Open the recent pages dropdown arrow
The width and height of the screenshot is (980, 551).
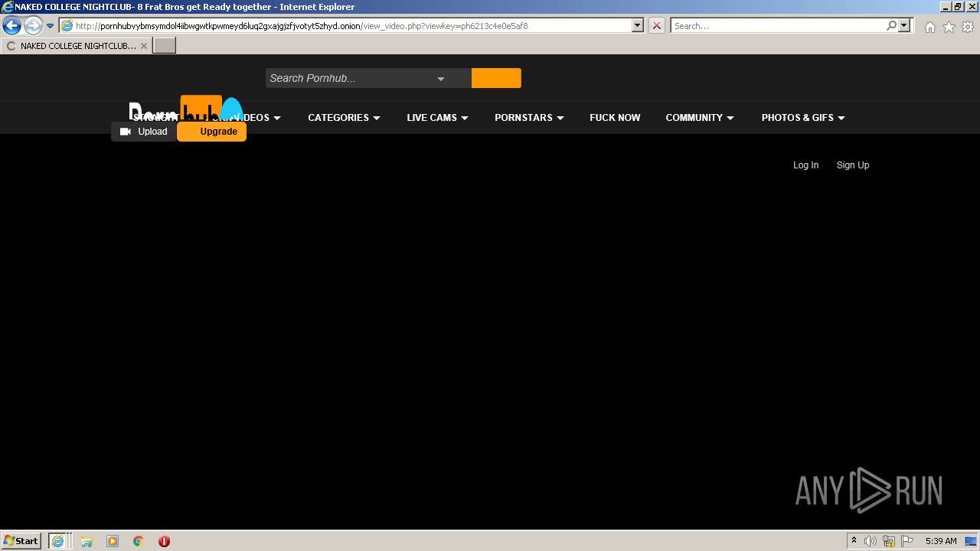pyautogui.click(x=51, y=25)
